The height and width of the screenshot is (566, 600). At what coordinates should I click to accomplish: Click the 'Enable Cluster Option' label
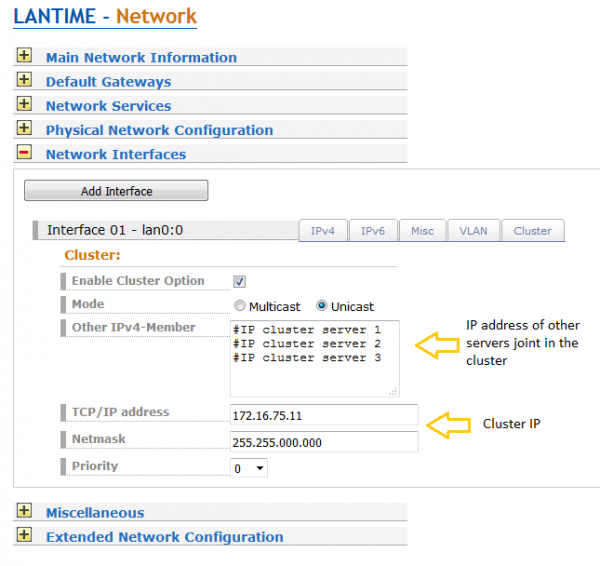tap(138, 281)
